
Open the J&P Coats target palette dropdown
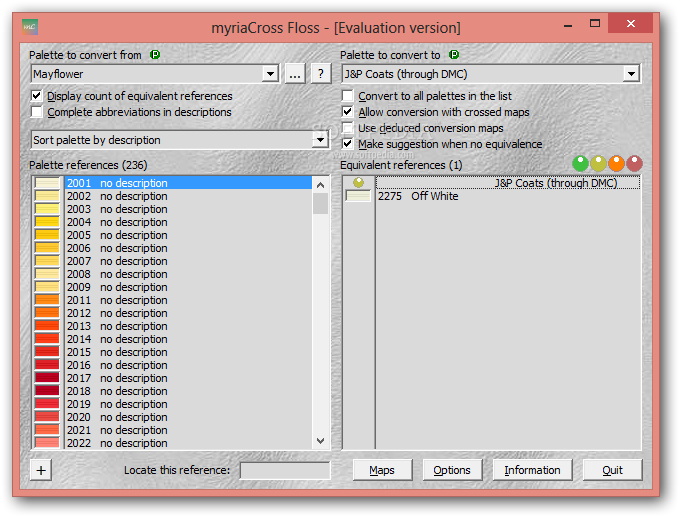[x=631, y=74]
